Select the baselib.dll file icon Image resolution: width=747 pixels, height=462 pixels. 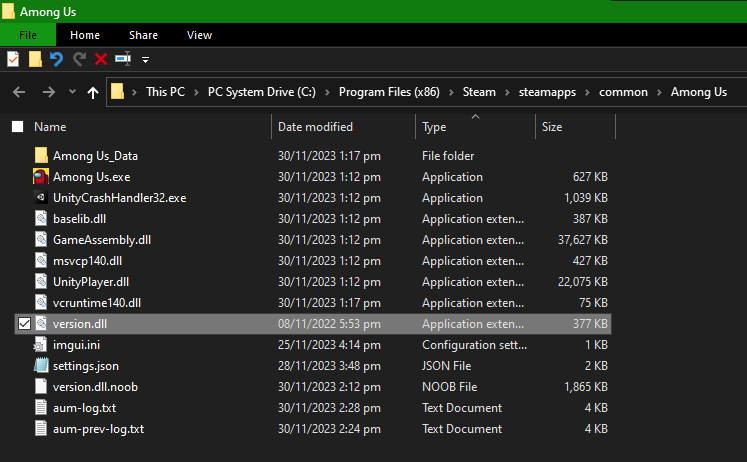point(41,218)
